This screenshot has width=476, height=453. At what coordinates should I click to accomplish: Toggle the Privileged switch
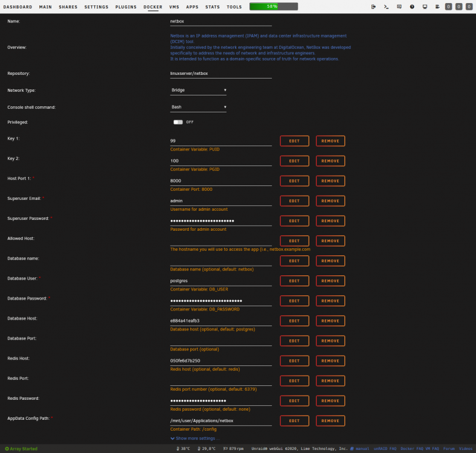click(178, 122)
